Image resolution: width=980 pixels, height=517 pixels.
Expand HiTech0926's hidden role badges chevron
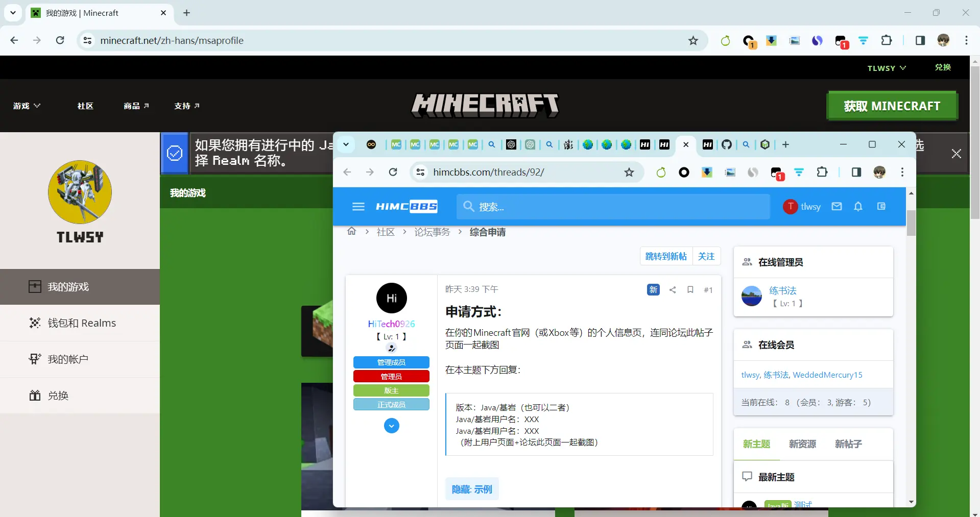coord(391,425)
